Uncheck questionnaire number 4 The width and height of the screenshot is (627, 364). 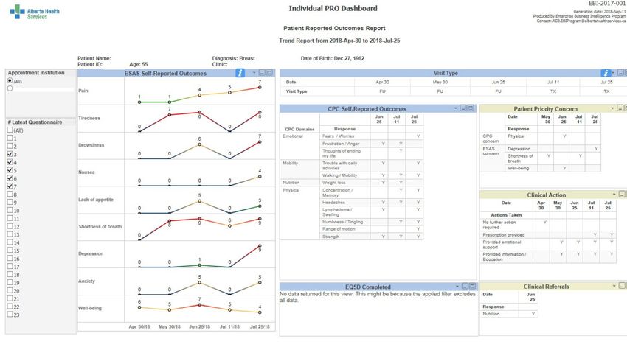point(10,162)
